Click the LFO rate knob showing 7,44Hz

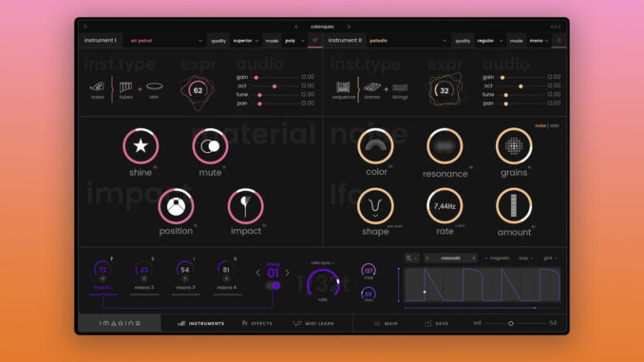click(x=445, y=206)
